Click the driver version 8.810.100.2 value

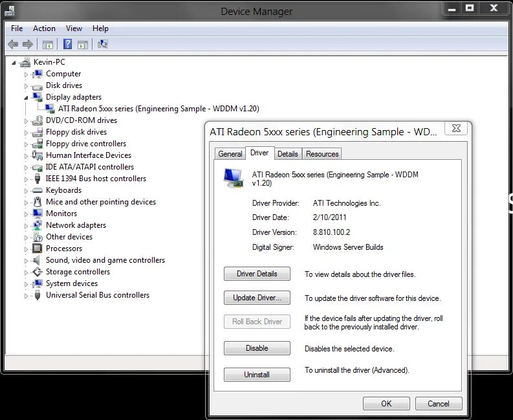coord(331,232)
